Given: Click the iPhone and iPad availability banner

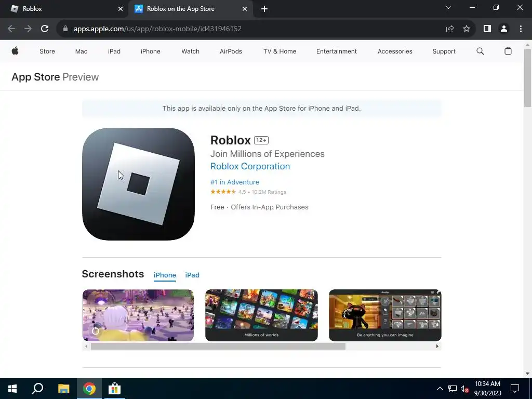Looking at the screenshot, I should [262, 109].
